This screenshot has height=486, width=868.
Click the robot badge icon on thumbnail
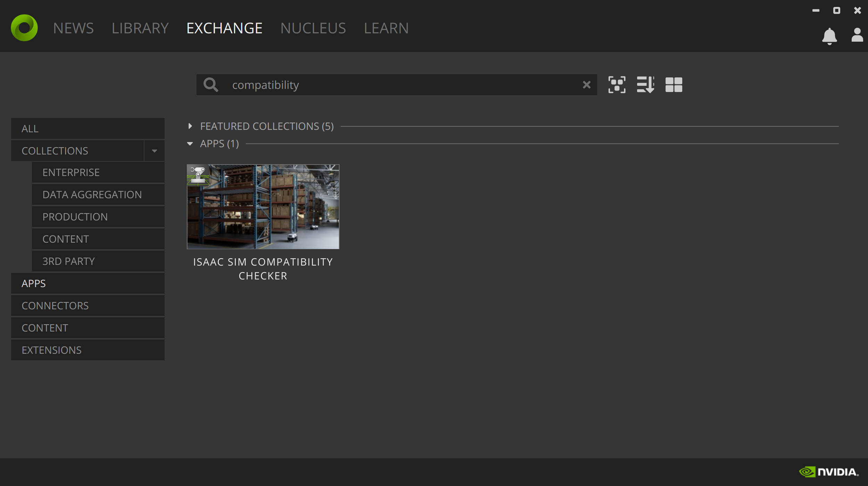point(198,175)
